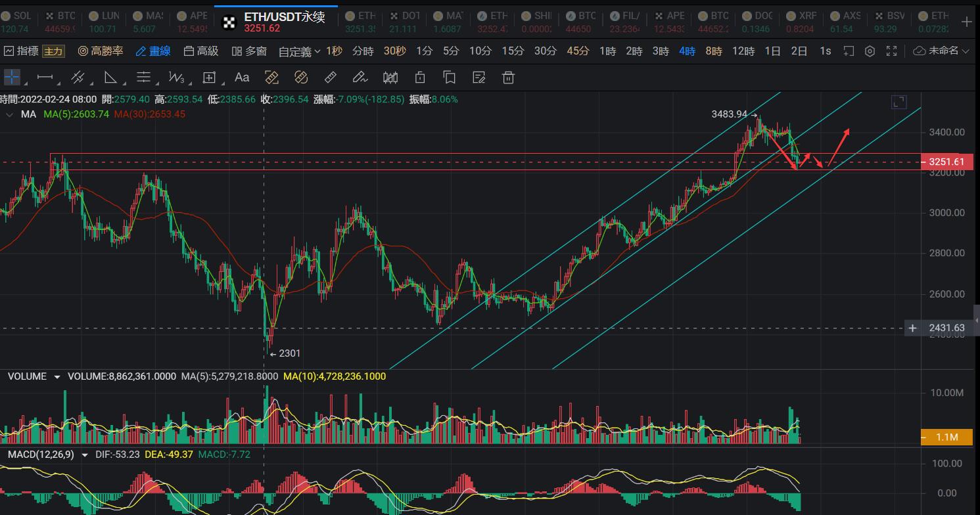Collapse the MA indicator chevron
Viewport: 980px width, 515px height.
pyautogui.click(x=9, y=114)
